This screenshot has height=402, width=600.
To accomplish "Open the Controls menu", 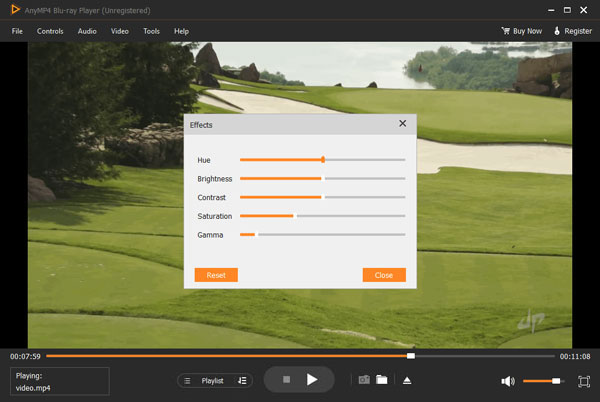I will (x=50, y=31).
